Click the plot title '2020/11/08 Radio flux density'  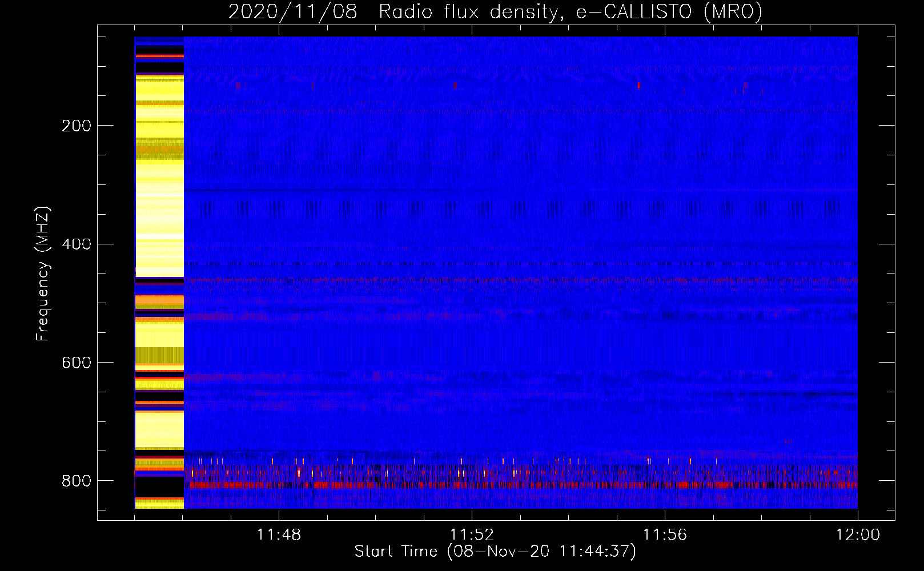(x=495, y=11)
